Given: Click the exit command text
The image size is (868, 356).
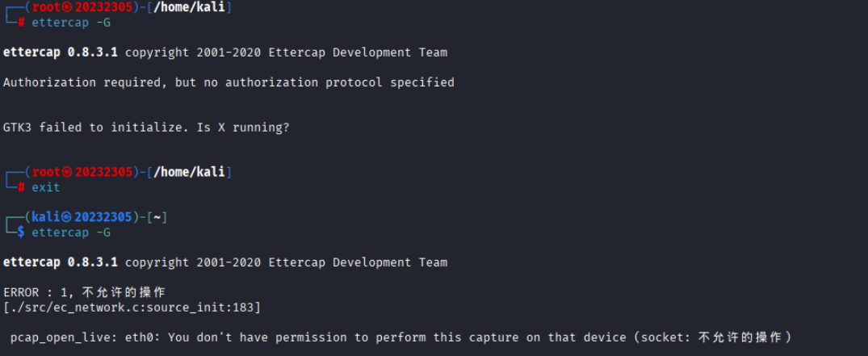Looking at the screenshot, I should (x=46, y=187).
